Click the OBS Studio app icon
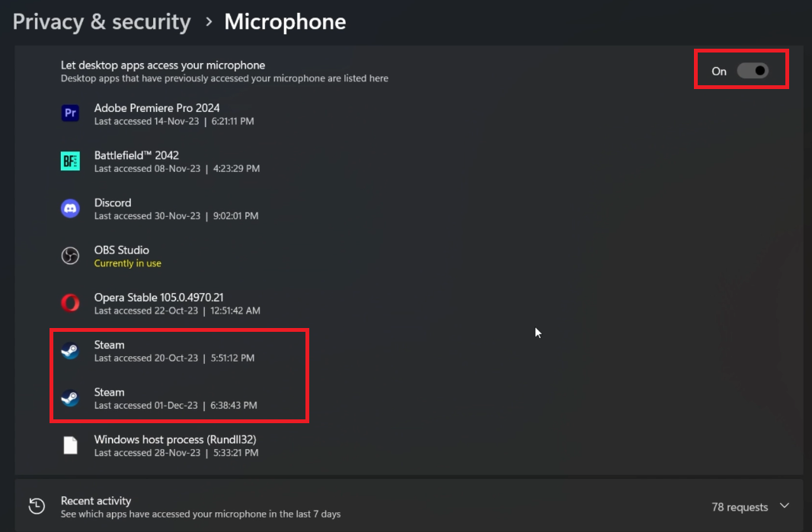812x532 pixels. 70,256
